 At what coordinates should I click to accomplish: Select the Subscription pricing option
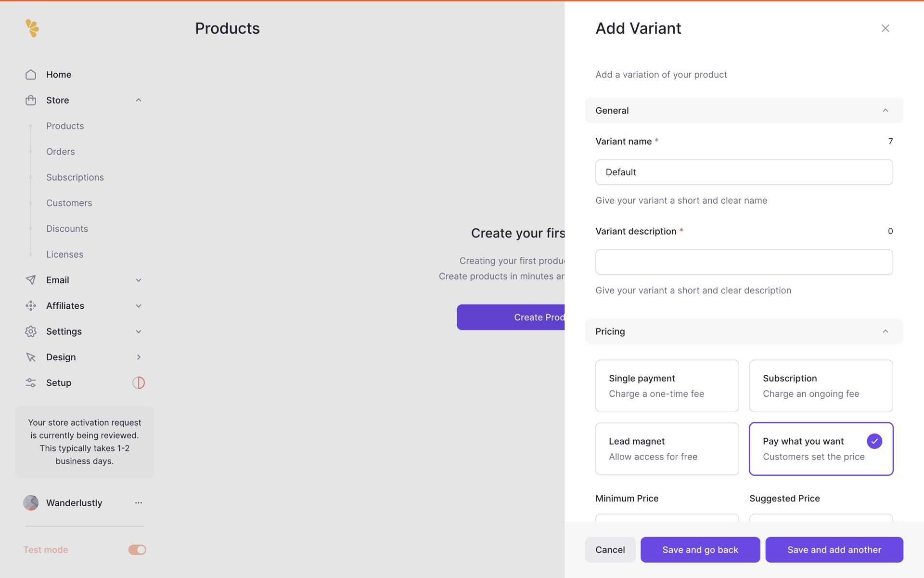(821, 386)
